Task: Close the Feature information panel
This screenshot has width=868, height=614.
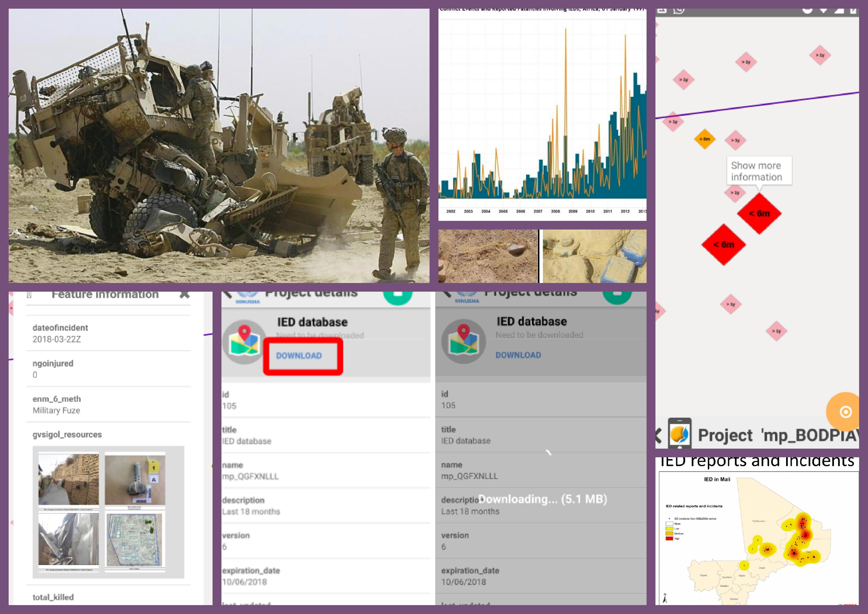Action: point(185,294)
